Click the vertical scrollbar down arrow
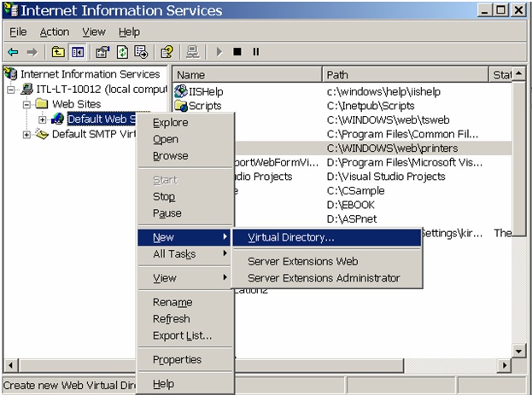Image resolution: width=532 pixels, height=395 pixels. (519, 351)
